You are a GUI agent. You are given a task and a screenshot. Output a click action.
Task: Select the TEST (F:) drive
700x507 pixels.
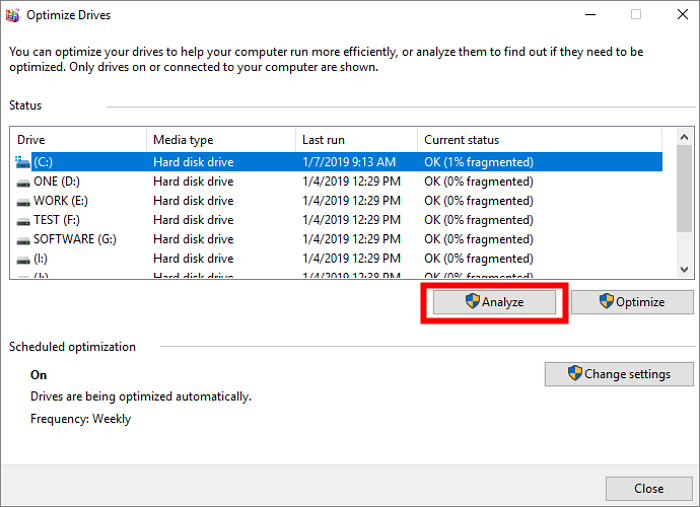(x=339, y=220)
